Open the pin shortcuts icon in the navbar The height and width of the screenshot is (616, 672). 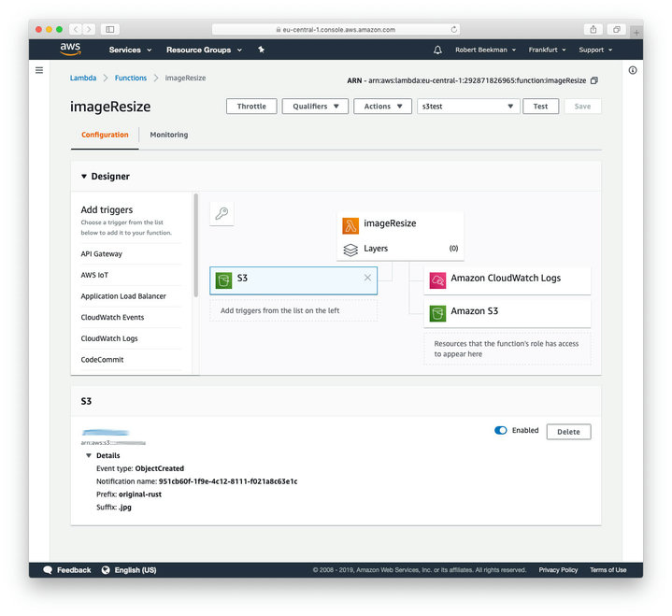pyautogui.click(x=261, y=50)
